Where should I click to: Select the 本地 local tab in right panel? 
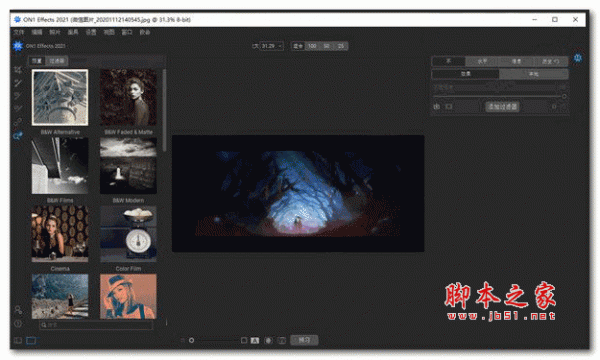(x=533, y=74)
